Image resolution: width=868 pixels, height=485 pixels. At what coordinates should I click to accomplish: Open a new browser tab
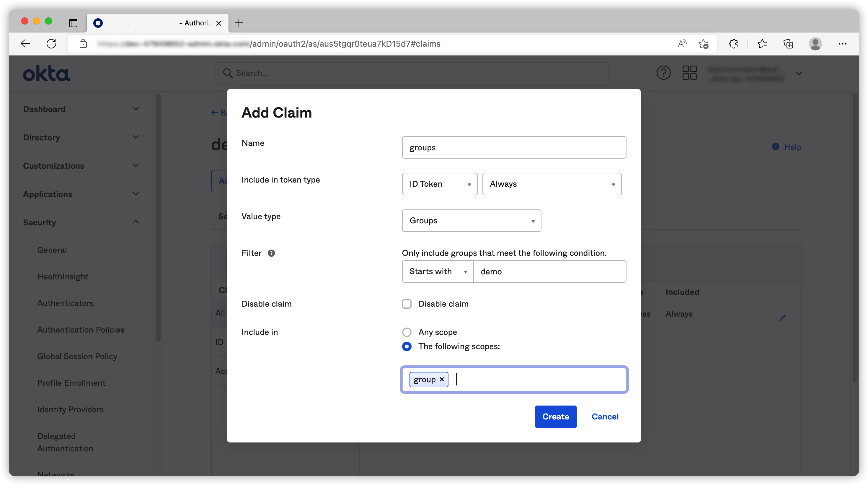[x=239, y=23]
